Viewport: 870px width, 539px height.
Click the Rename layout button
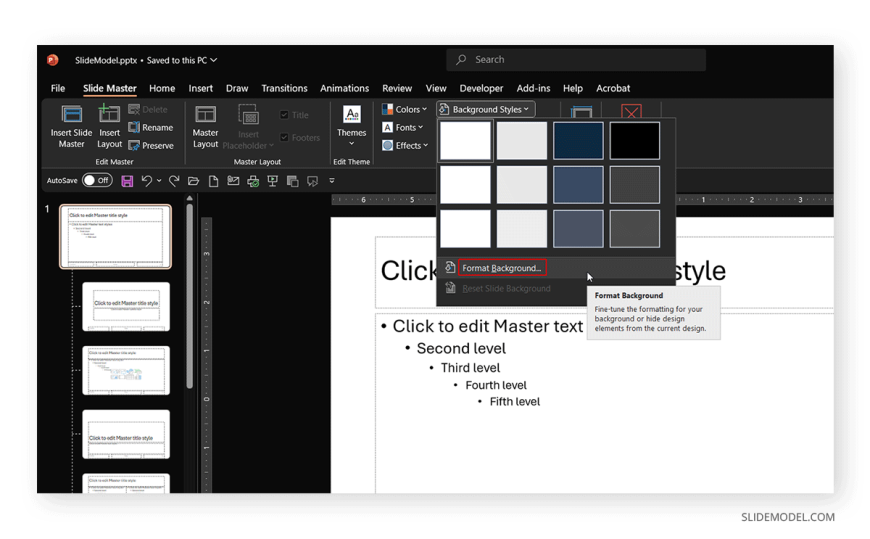pos(151,127)
